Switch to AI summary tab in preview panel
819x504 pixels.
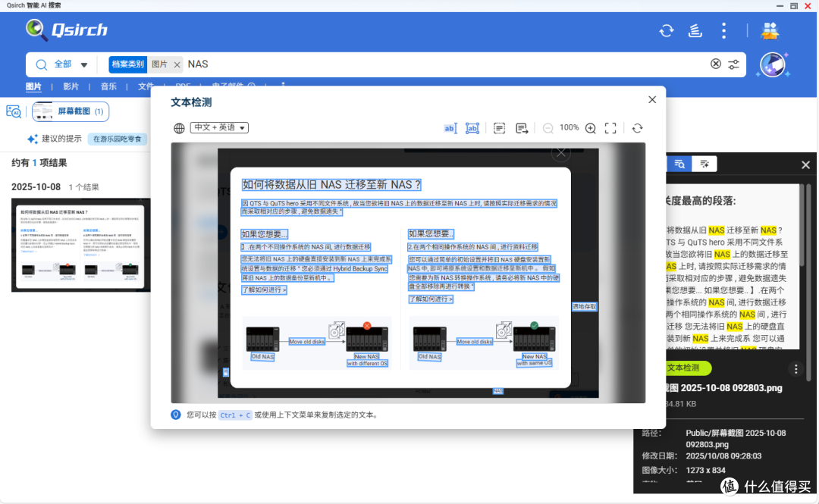pyautogui.click(x=704, y=164)
